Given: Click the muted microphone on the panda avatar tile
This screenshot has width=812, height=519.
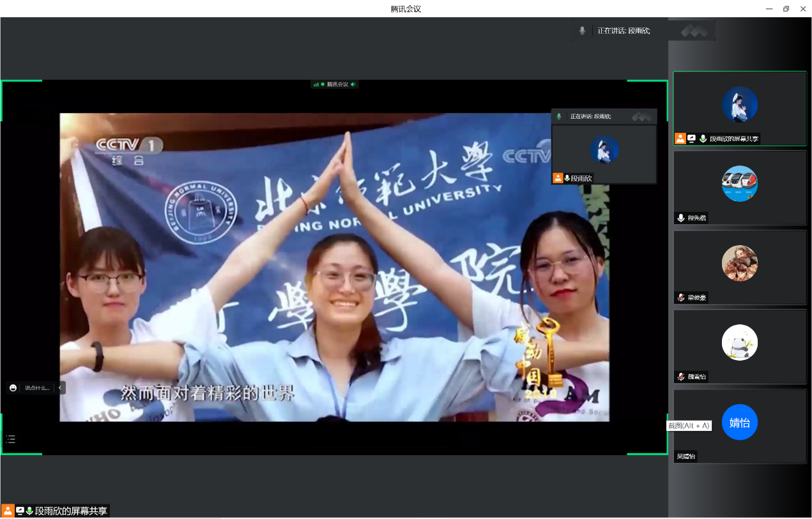Looking at the screenshot, I should pyautogui.click(x=681, y=377).
